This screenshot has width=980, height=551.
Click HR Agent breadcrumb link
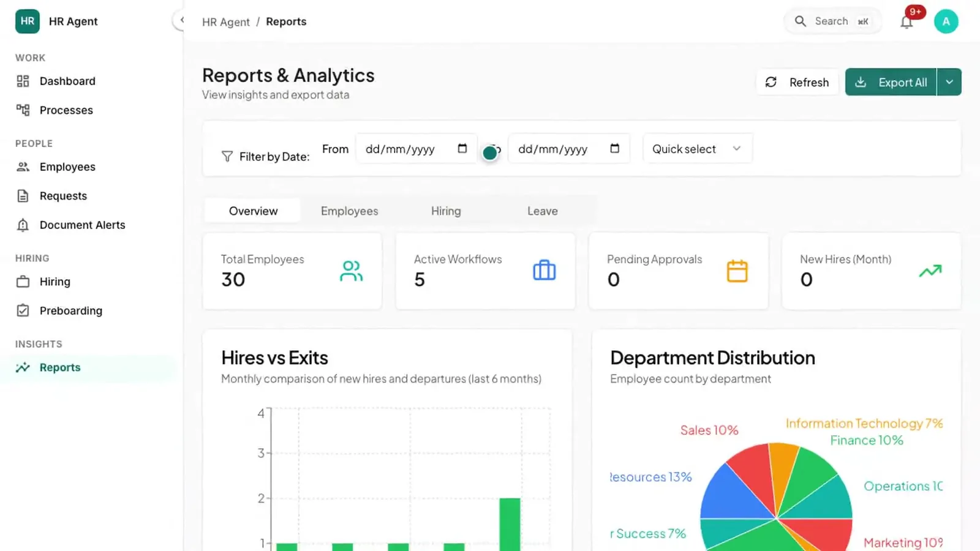tap(226, 22)
